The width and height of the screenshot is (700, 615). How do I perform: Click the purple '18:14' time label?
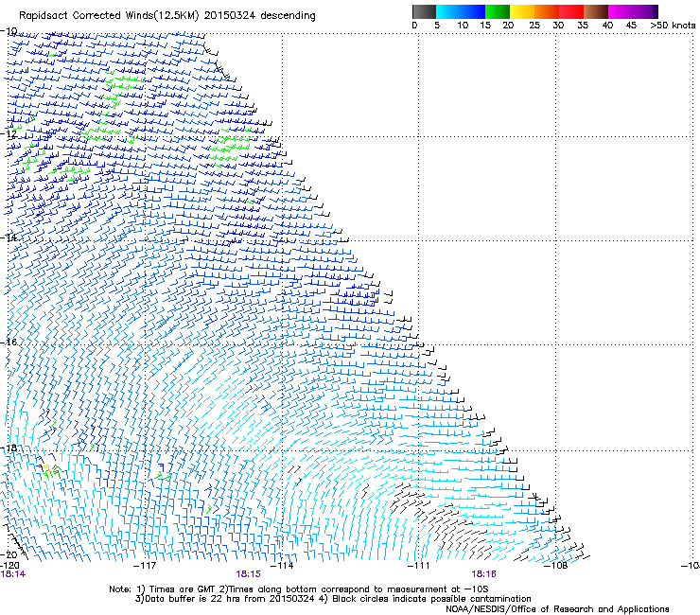point(13,574)
